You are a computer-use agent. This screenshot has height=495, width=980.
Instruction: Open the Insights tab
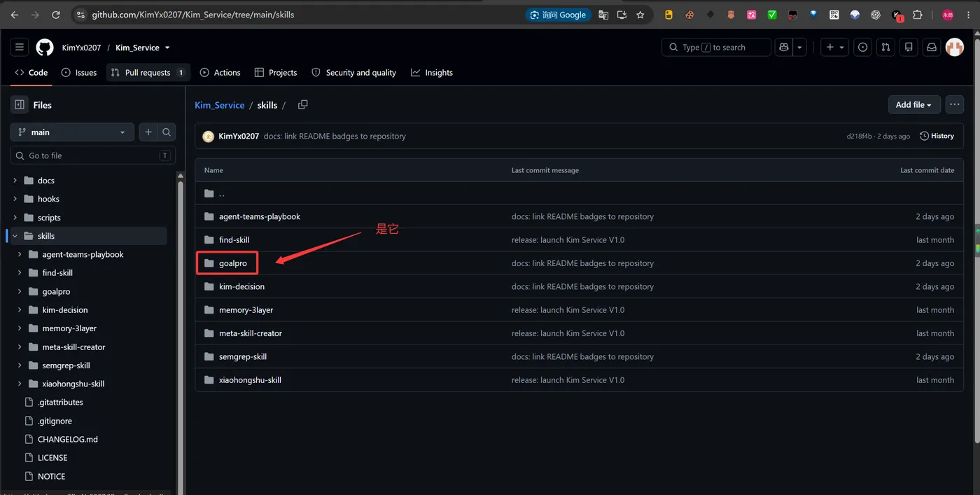[x=432, y=72]
